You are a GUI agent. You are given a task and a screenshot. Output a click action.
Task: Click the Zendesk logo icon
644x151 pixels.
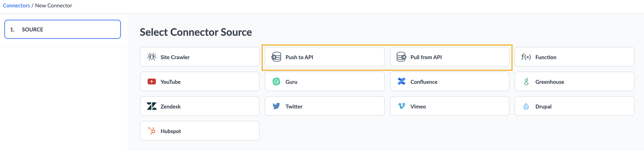pyautogui.click(x=151, y=106)
